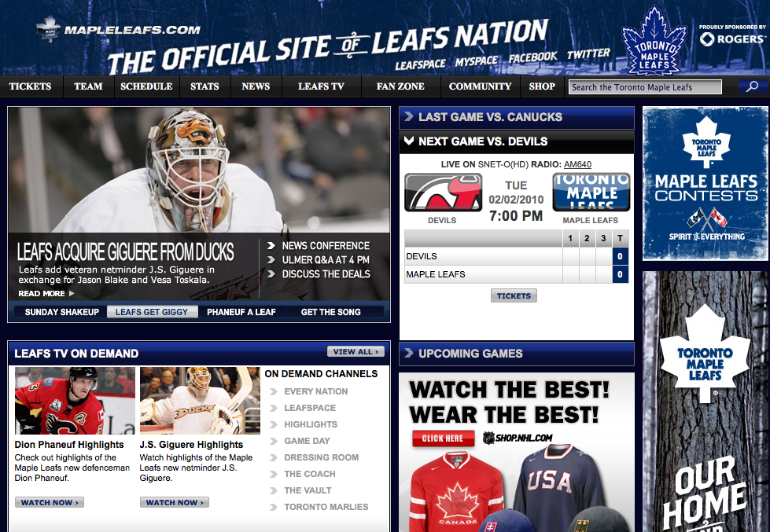
Task: Click the small MapleLeafs.com leaf logo
Action: [48, 29]
